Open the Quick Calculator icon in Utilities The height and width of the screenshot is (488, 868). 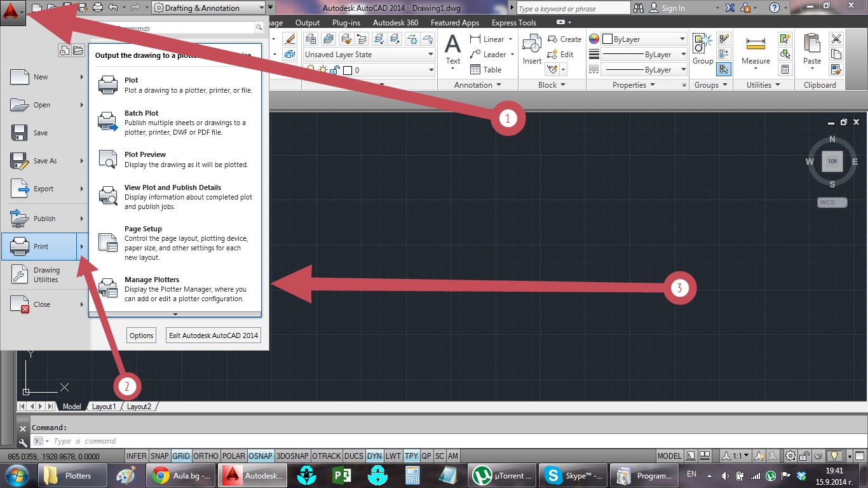pos(785,69)
